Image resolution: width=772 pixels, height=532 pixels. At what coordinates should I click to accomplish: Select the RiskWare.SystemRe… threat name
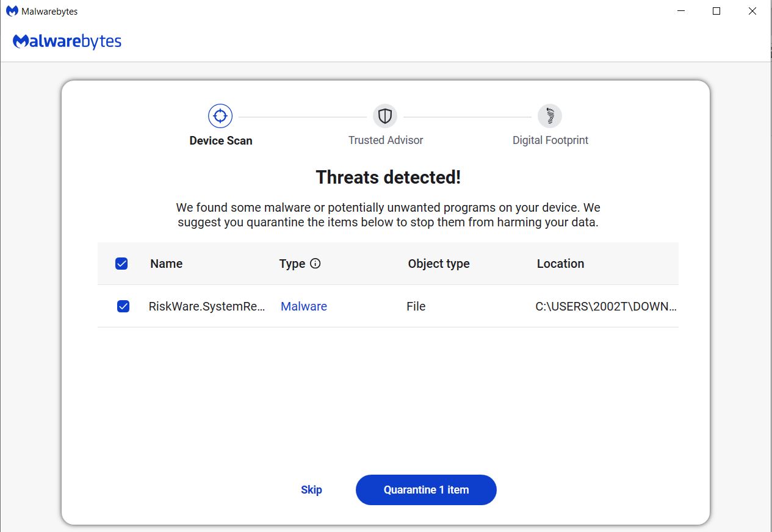[x=207, y=306]
